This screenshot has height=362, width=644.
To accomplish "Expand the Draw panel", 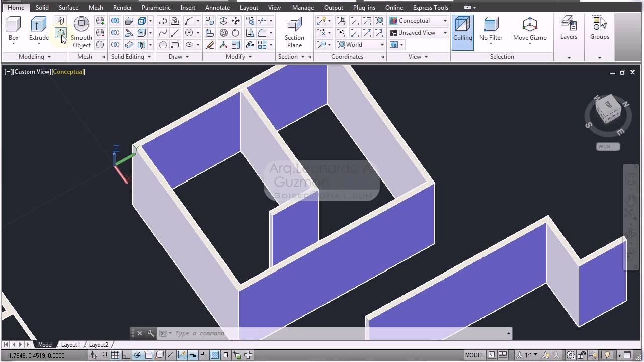I will click(179, 57).
